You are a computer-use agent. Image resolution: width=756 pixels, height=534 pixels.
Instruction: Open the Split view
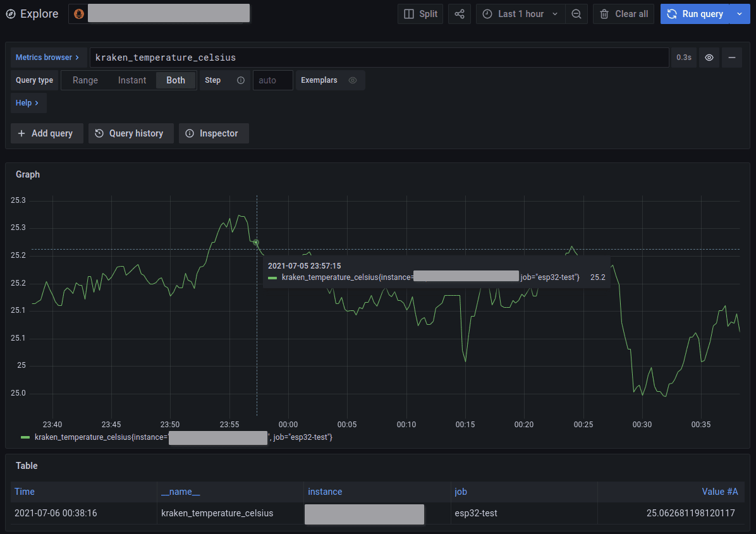click(420, 14)
